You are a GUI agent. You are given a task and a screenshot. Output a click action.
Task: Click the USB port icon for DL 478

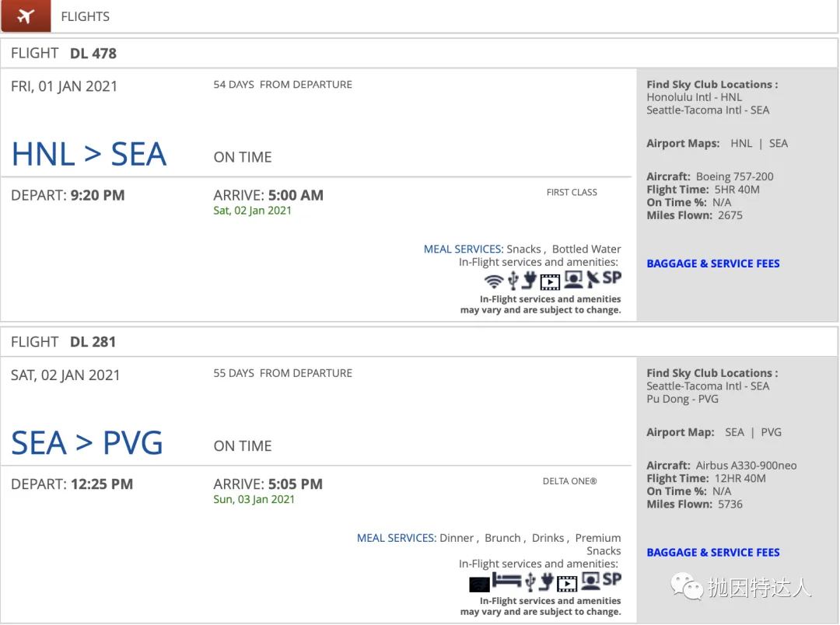tap(513, 280)
